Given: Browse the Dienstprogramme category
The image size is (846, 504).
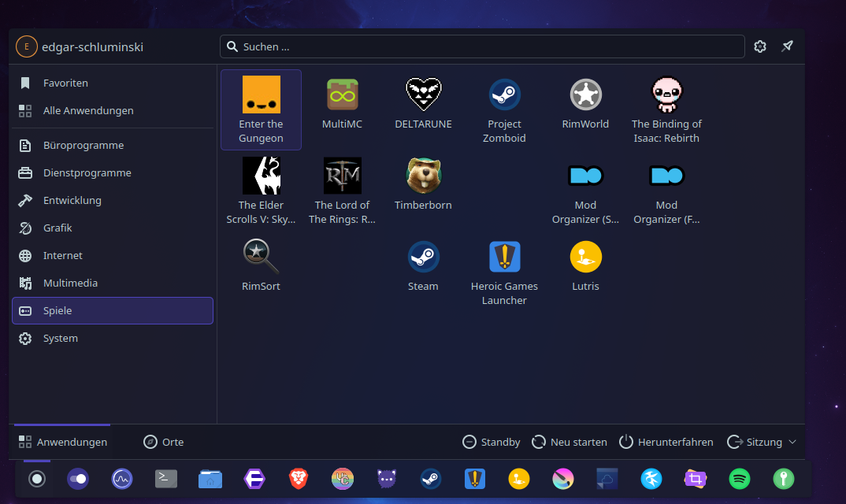Looking at the screenshot, I should 113,172.
